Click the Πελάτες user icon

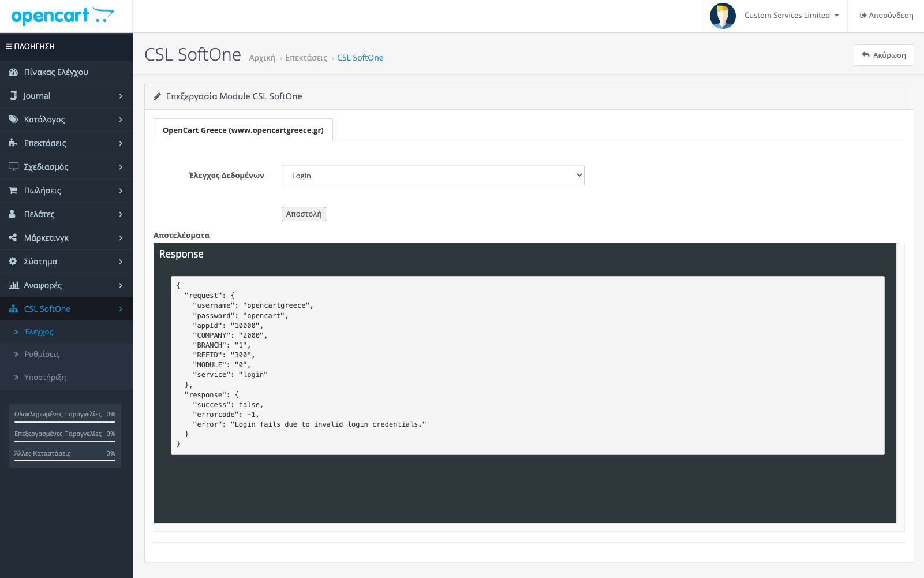(12, 214)
